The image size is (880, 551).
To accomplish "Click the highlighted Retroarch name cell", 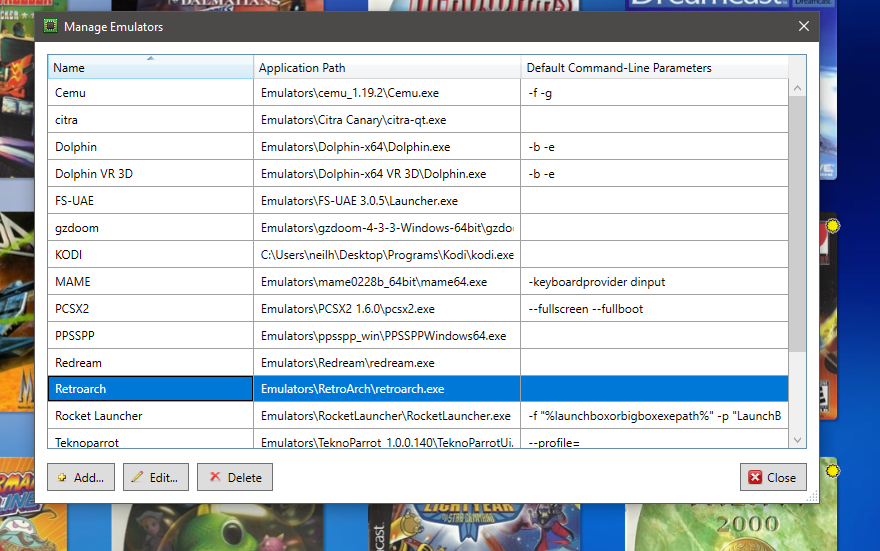I will (150, 389).
